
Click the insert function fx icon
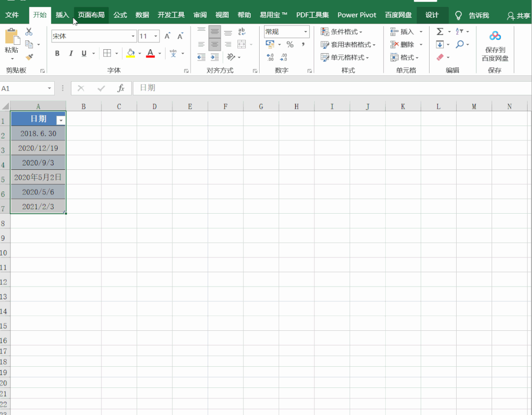click(x=121, y=88)
